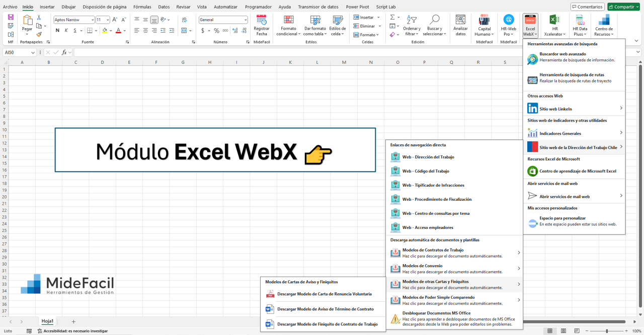Image resolution: width=644 pixels, height=335 pixels.
Task: Open Web - Dirección del Trabajo link
Action: tap(454, 157)
